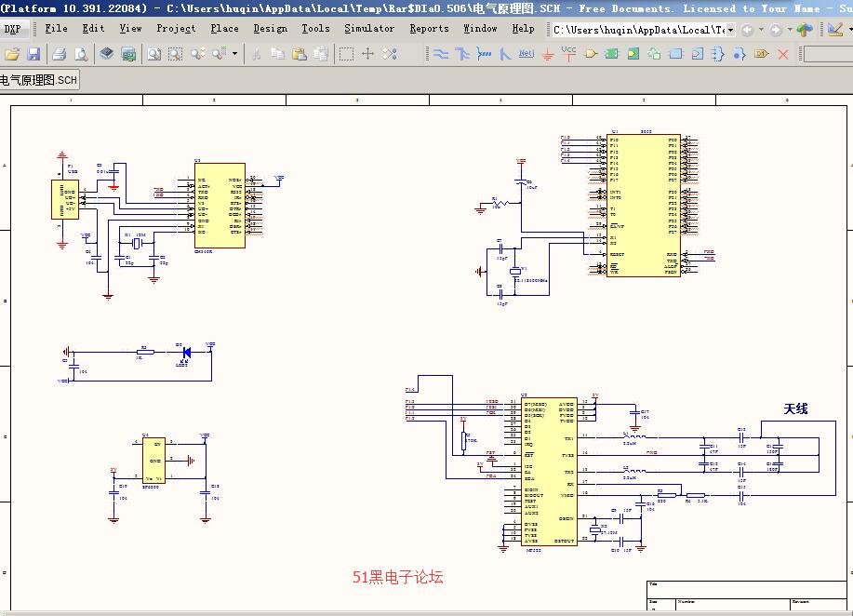Screen dimensions: 853x616
Task: Select the Place Bus tool
Action: [x=462, y=54]
